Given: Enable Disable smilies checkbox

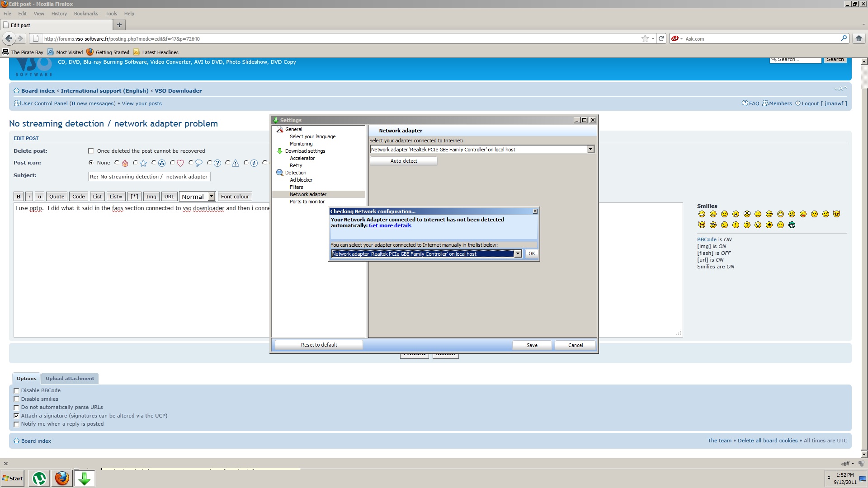Looking at the screenshot, I should pyautogui.click(x=16, y=399).
